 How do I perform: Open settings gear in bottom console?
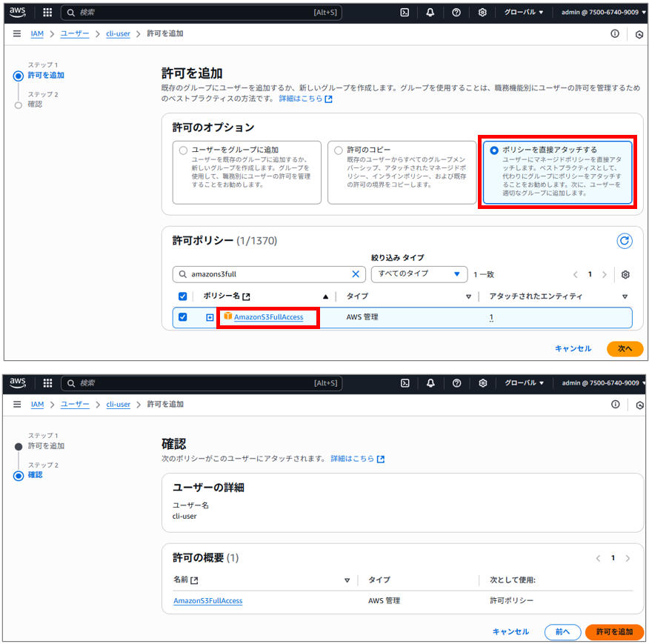tap(482, 383)
